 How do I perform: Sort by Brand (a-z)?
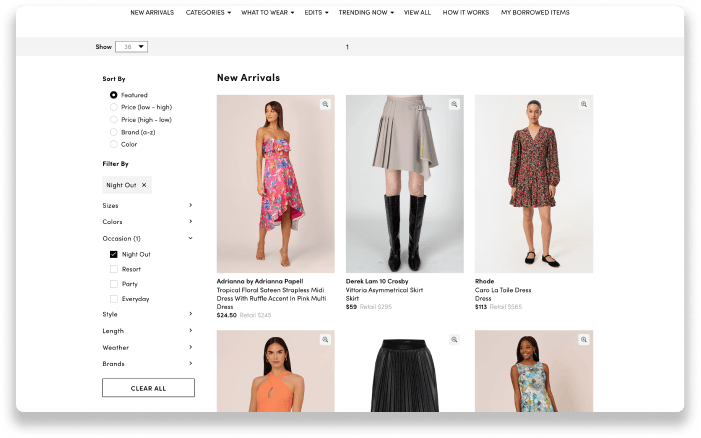pos(114,132)
